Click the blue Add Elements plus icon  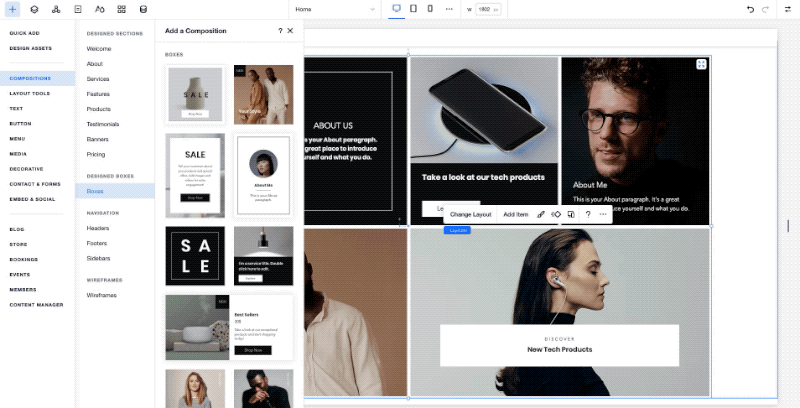[12, 9]
